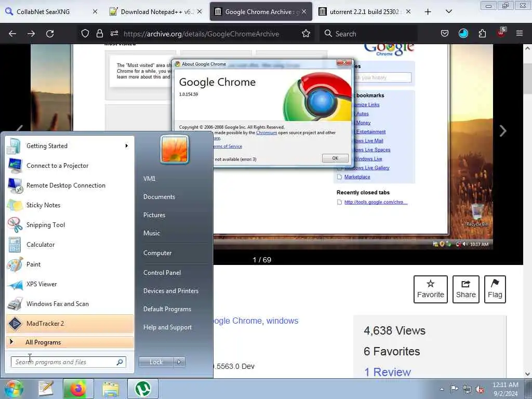Open Help and Support
The image size is (532, 399).
point(167,327)
